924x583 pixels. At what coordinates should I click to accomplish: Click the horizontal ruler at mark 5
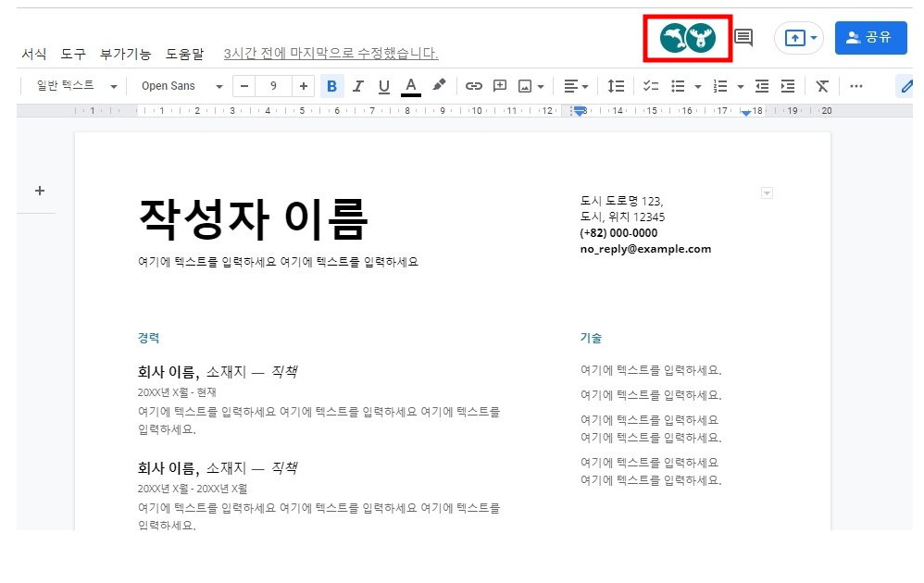303,111
